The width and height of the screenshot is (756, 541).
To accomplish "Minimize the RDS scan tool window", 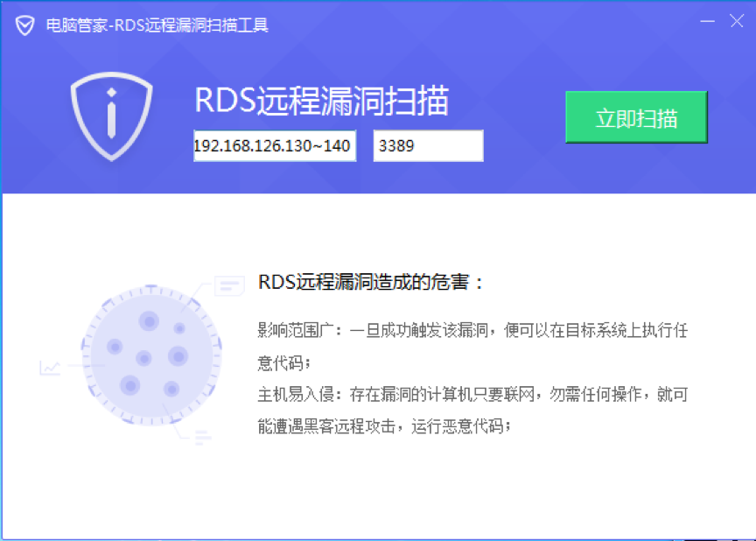I will click(707, 21).
